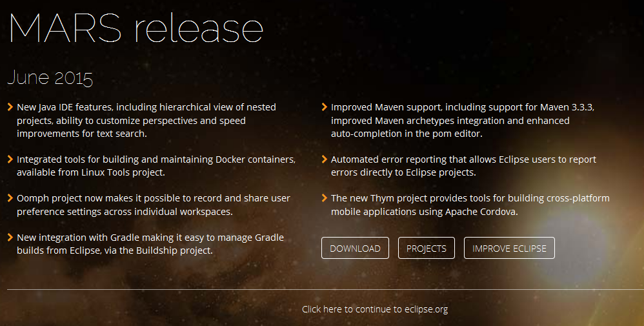The image size is (644, 326).
Task: Click the 'New integration with Gradle' text
Action: pos(150,244)
